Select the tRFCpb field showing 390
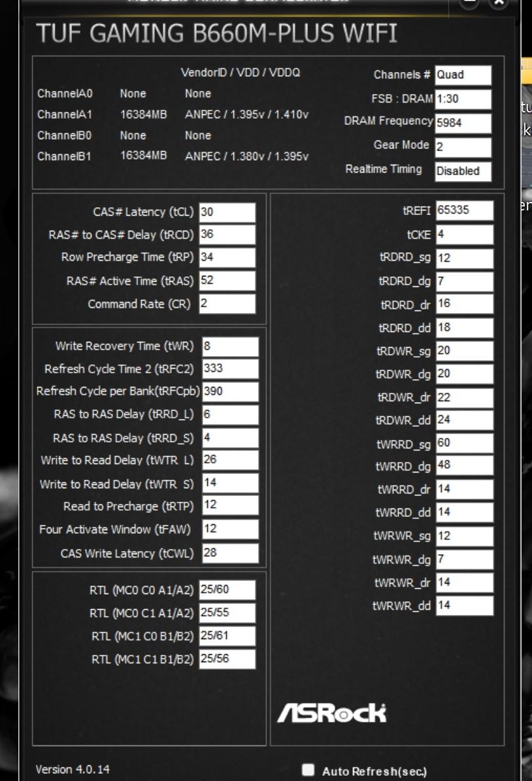This screenshot has height=781, width=532. (x=230, y=392)
